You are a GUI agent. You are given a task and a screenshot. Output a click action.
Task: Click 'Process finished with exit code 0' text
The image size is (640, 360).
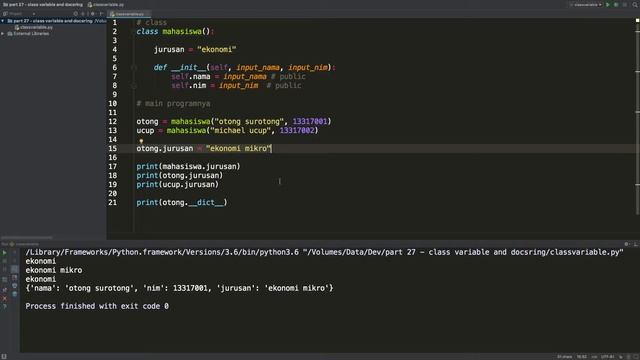point(97,306)
